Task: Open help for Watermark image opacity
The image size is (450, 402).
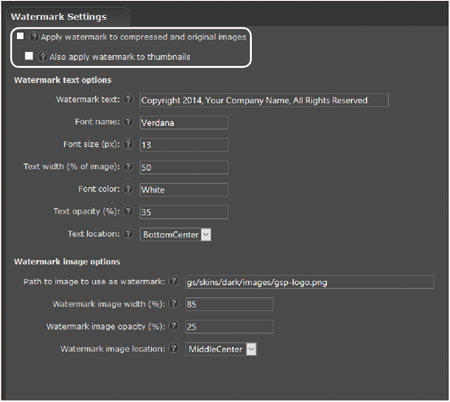Action: 173,326
